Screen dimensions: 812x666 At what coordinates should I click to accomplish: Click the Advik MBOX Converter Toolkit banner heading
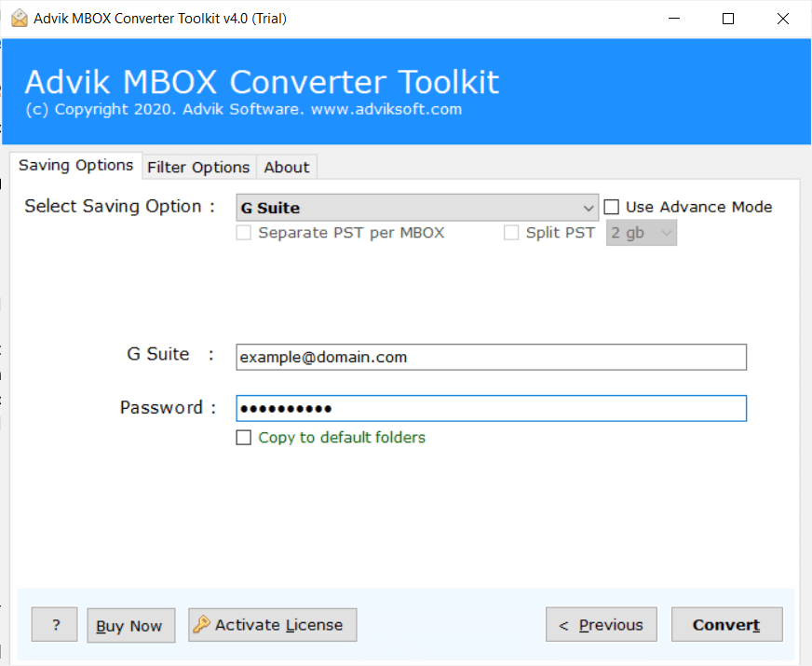[262, 82]
